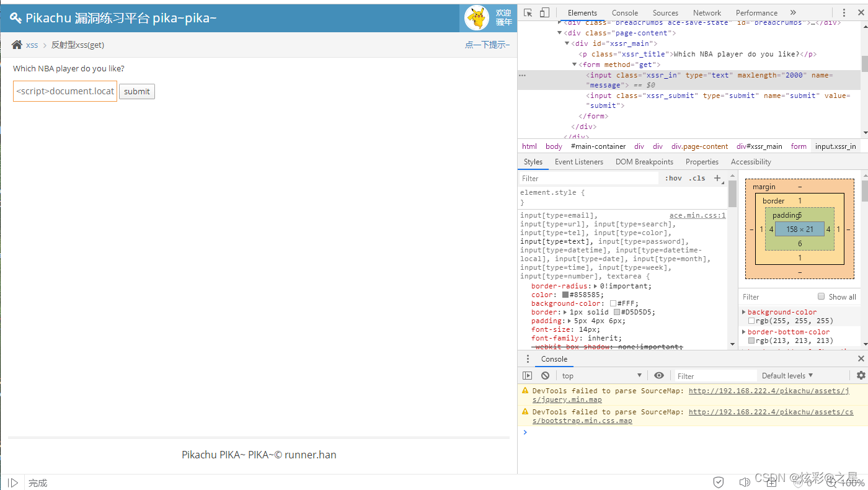This screenshot has height=490, width=868.
Task: Open ace.min.css:1 source link
Action: point(697,215)
